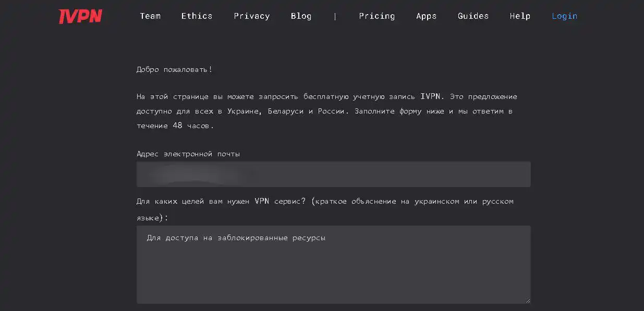This screenshot has width=644, height=311.
Task: Grab the text area resize handle
Action: [527, 300]
